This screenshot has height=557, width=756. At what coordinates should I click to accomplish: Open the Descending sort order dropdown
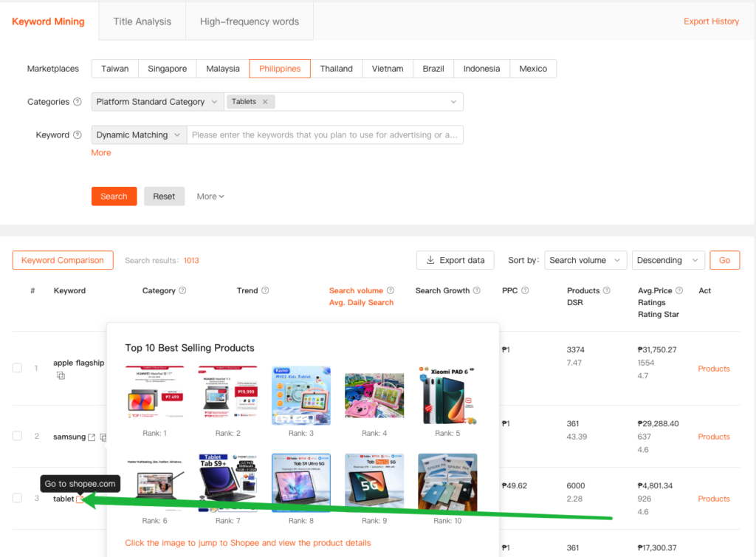tap(668, 260)
